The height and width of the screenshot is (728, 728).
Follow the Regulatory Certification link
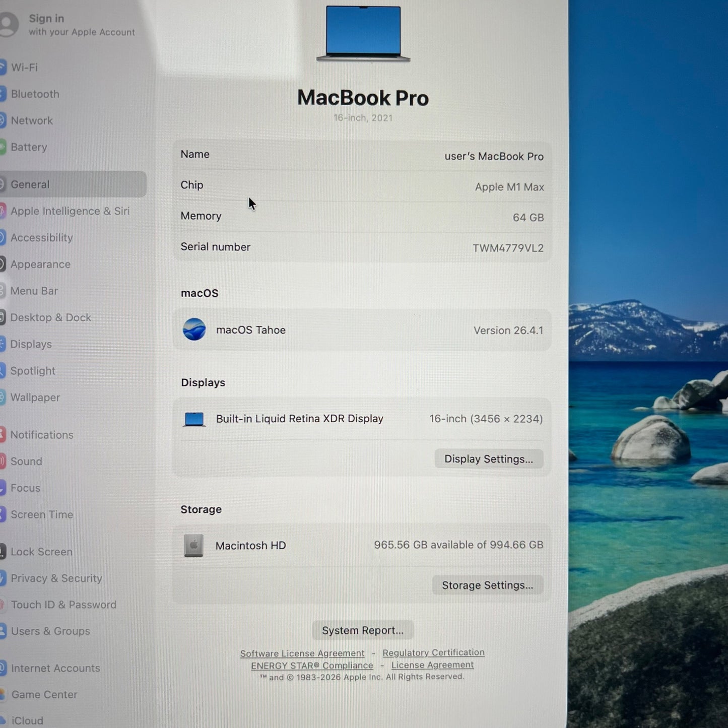coord(434,653)
